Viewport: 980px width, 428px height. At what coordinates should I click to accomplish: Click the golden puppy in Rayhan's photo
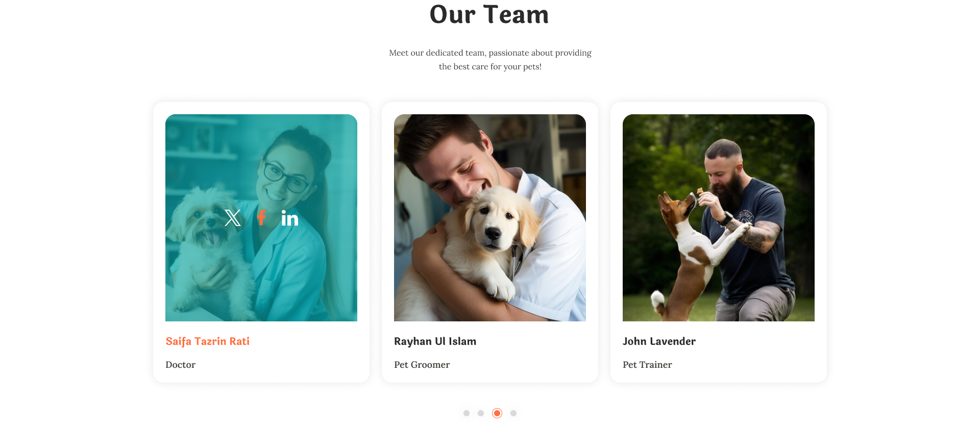point(485,240)
